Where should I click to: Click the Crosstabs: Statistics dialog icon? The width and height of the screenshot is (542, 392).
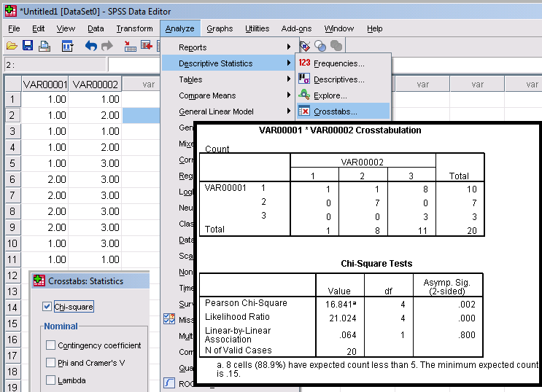[x=39, y=281]
